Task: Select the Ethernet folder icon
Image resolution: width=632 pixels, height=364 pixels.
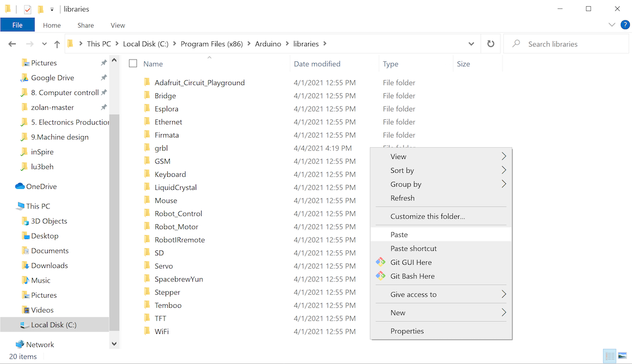Action: [x=147, y=122]
